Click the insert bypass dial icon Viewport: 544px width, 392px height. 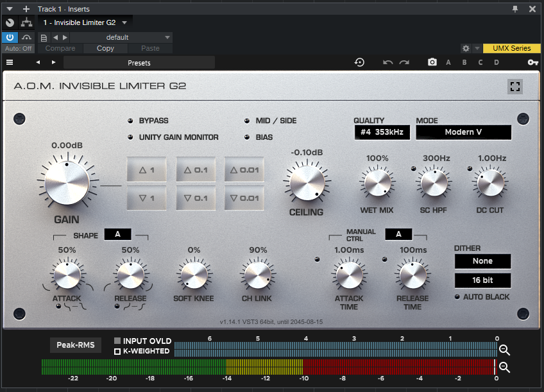pyautogui.click(x=10, y=23)
